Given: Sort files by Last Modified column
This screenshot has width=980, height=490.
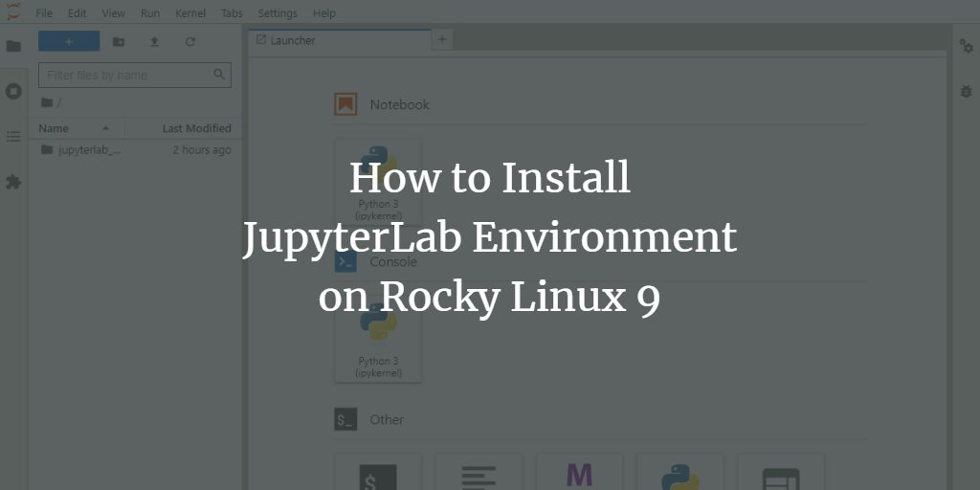Looking at the screenshot, I should (179, 128).
